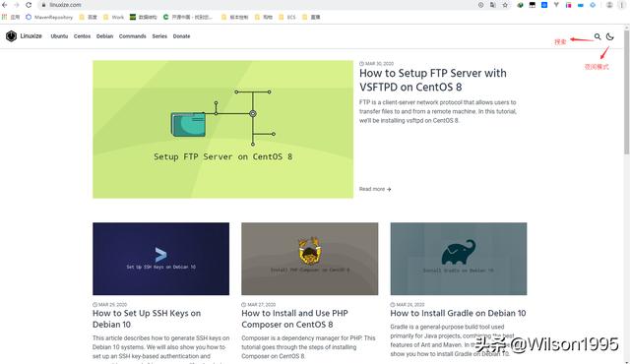Open the VSFTPD on CentOS 8 article title
This screenshot has height=364, width=630.
pos(433,80)
